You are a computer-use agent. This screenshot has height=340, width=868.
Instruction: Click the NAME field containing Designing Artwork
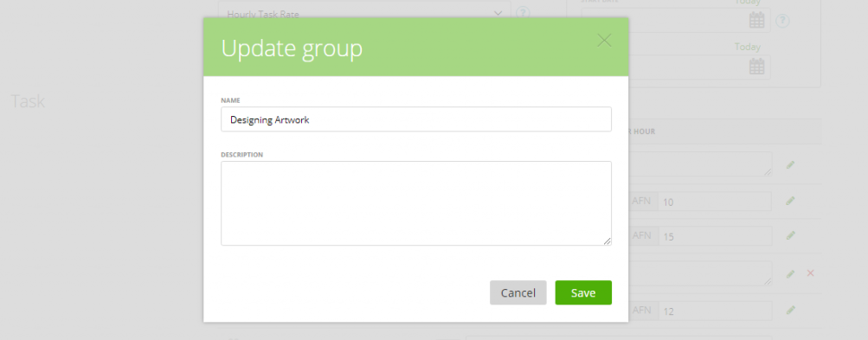pos(415,119)
